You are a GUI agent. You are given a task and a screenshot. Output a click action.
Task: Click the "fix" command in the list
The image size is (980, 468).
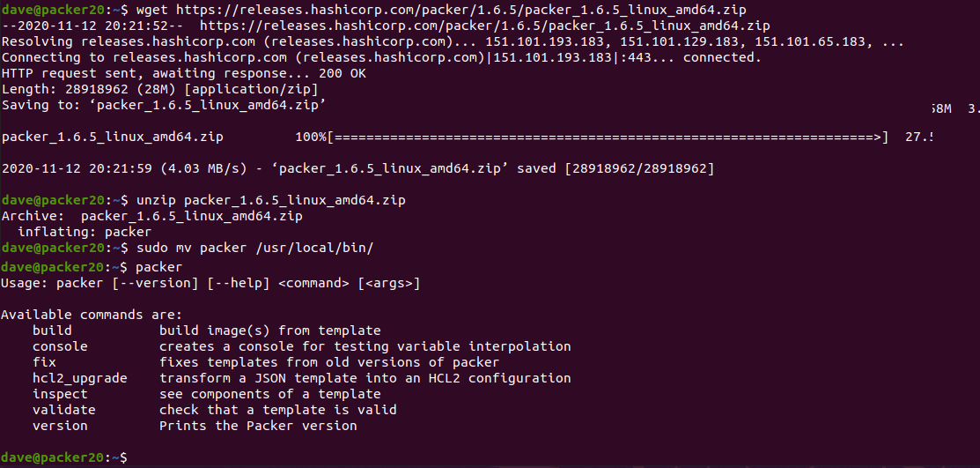(x=44, y=362)
